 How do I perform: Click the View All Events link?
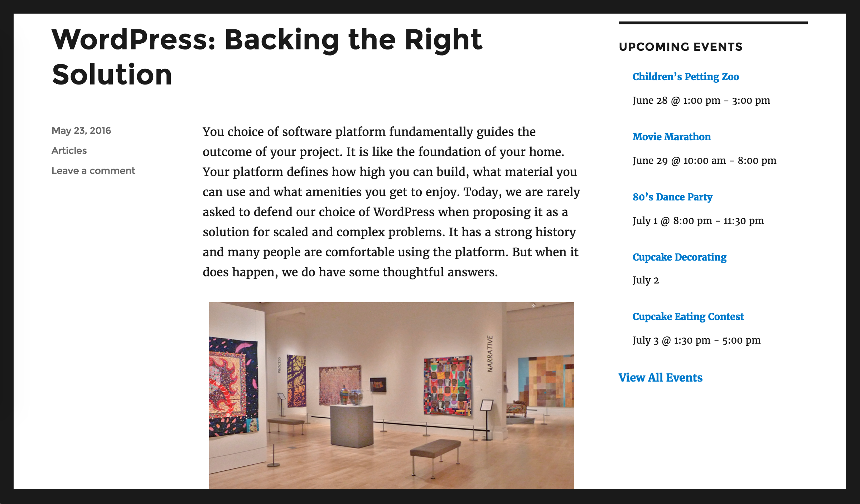click(660, 378)
